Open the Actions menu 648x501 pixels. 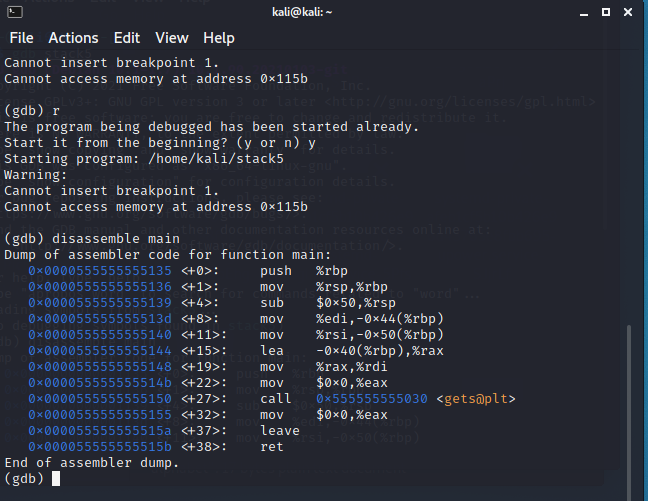click(x=74, y=38)
